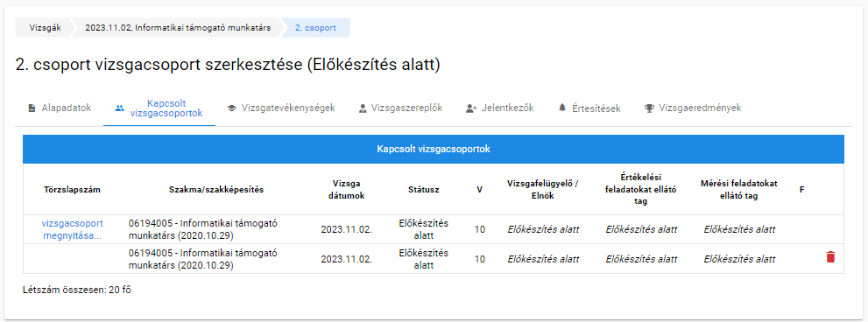This screenshot has height=322, width=868.
Task: Click the Alapadatok document icon
Action: (32, 108)
